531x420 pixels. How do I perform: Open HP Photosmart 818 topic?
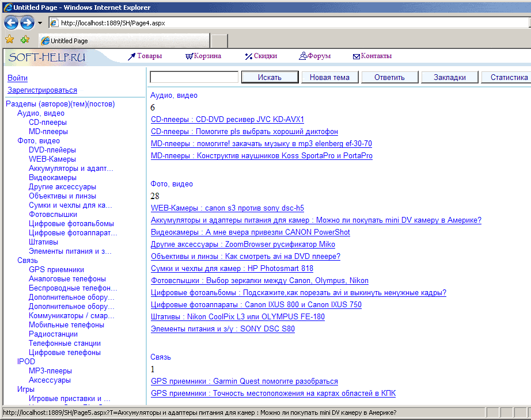click(x=232, y=268)
